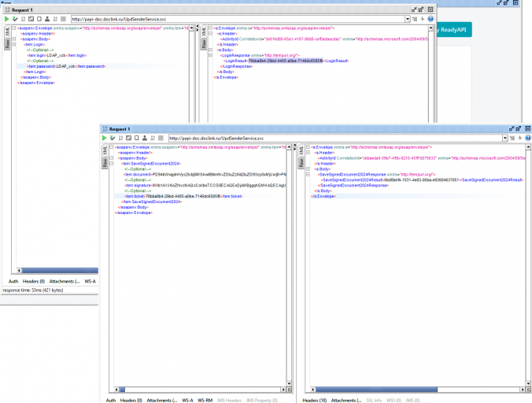Open WS-A tab in SaveSignedDocument2024 request

(187, 401)
